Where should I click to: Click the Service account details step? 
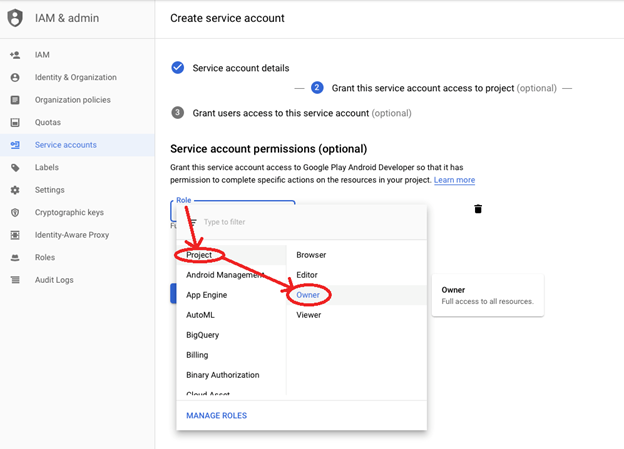(x=241, y=68)
